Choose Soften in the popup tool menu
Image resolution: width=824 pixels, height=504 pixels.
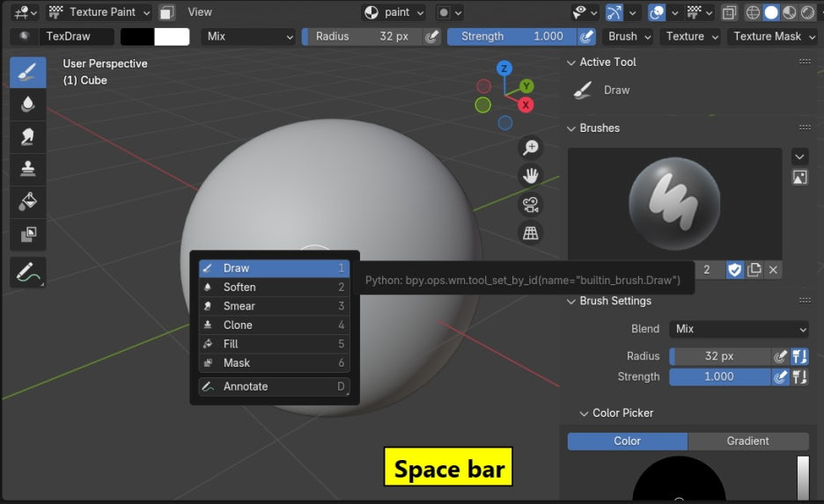tap(274, 287)
